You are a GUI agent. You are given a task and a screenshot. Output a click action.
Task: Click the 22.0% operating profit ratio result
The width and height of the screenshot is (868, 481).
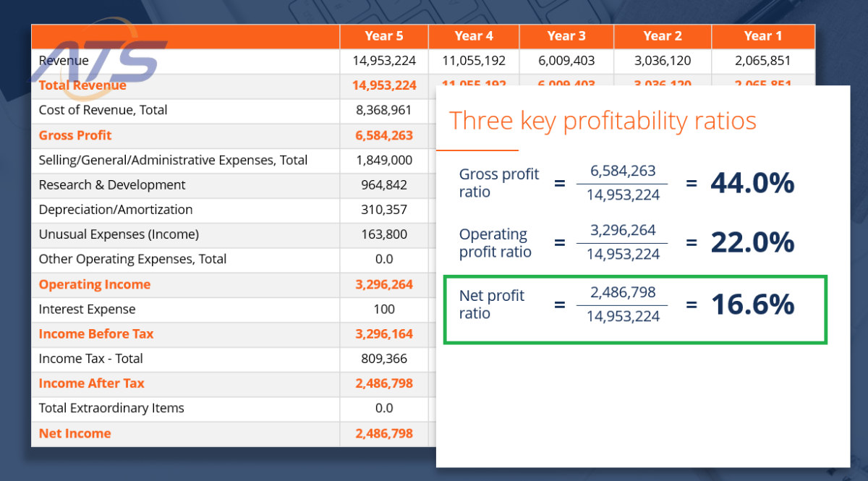(x=752, y=243)
